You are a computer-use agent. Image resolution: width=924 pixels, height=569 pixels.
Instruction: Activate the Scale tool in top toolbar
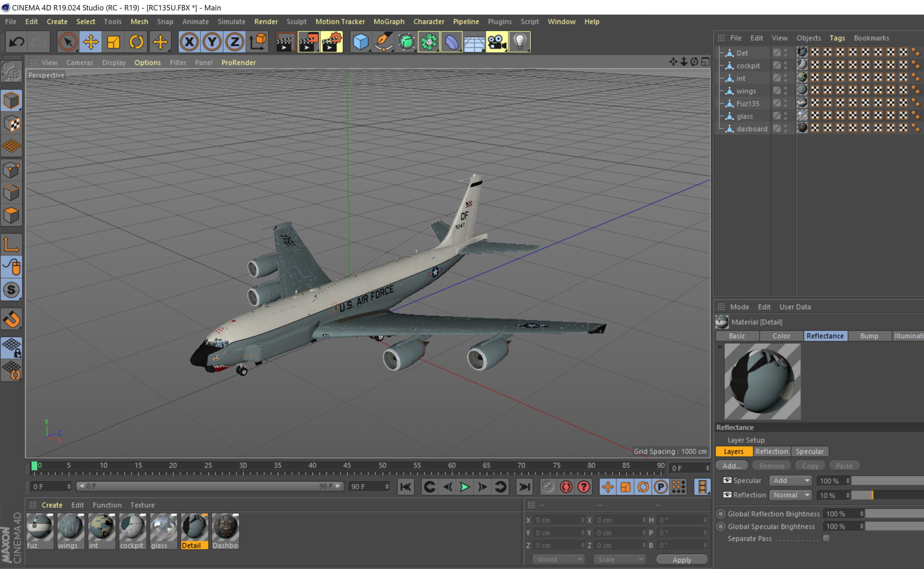tap(113, 42)
